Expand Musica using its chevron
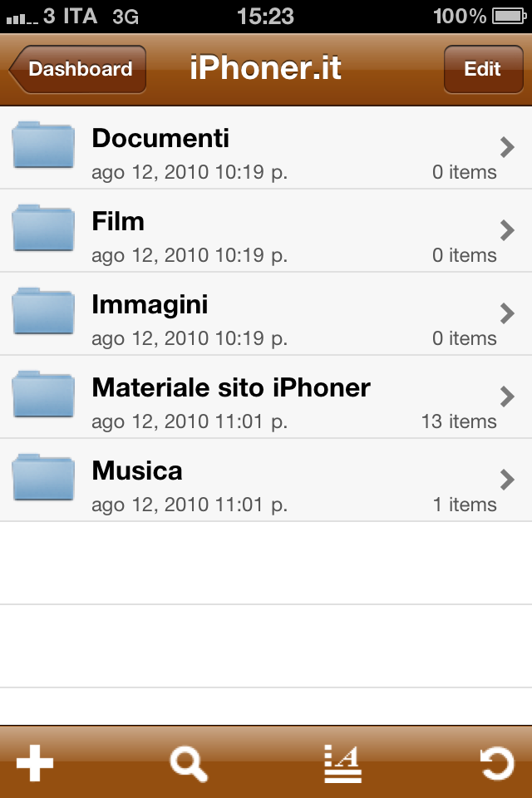 [507, 480]
